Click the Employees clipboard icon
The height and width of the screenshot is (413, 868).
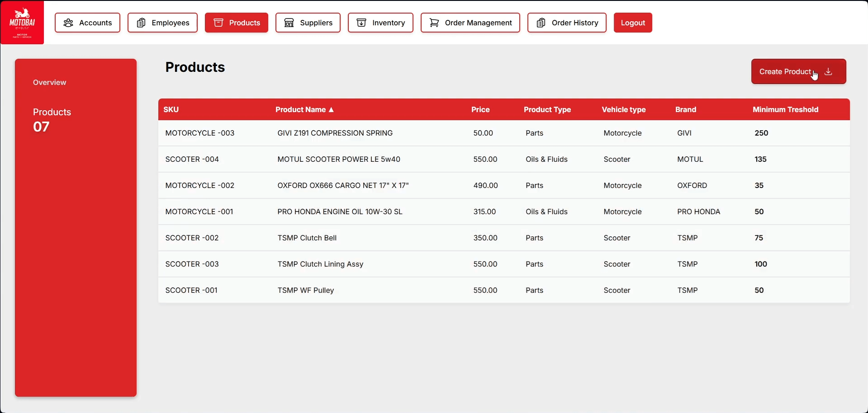141,23
